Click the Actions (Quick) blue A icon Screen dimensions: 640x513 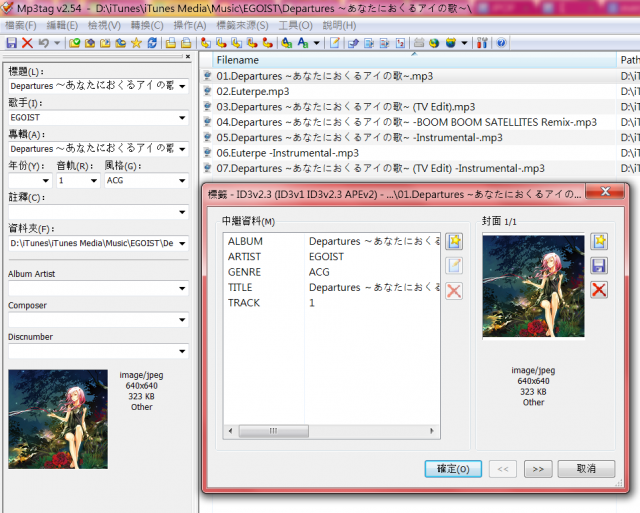pos(302,42)
